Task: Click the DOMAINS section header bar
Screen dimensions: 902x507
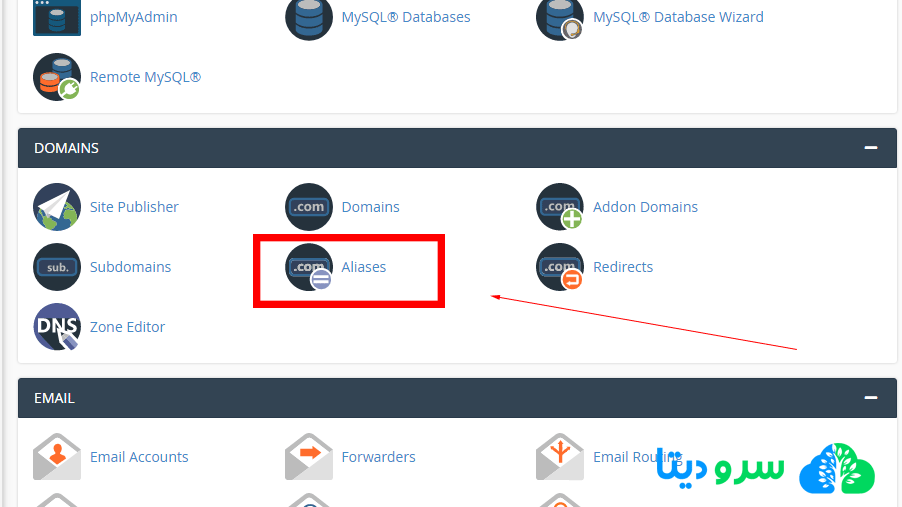Action: [x=457, y=148]
